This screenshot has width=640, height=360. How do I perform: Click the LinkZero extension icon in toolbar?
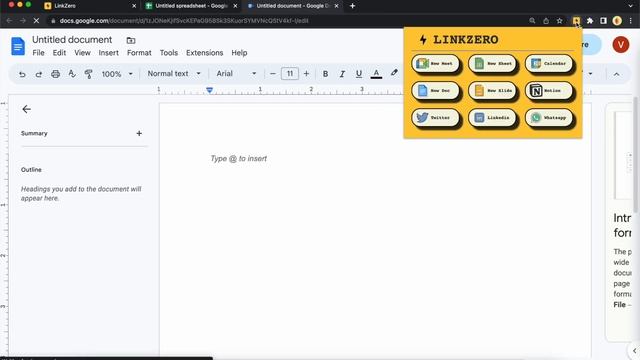point(576,20)
